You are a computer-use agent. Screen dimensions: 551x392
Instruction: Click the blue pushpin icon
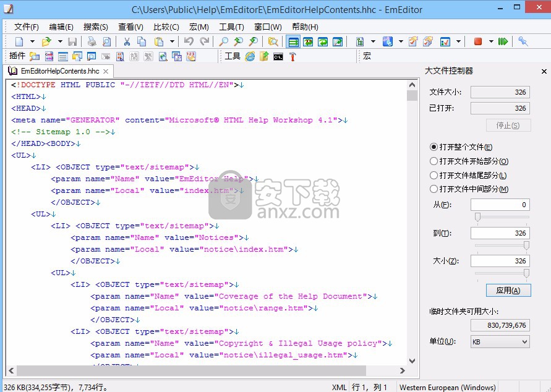[x=523, y=42]
